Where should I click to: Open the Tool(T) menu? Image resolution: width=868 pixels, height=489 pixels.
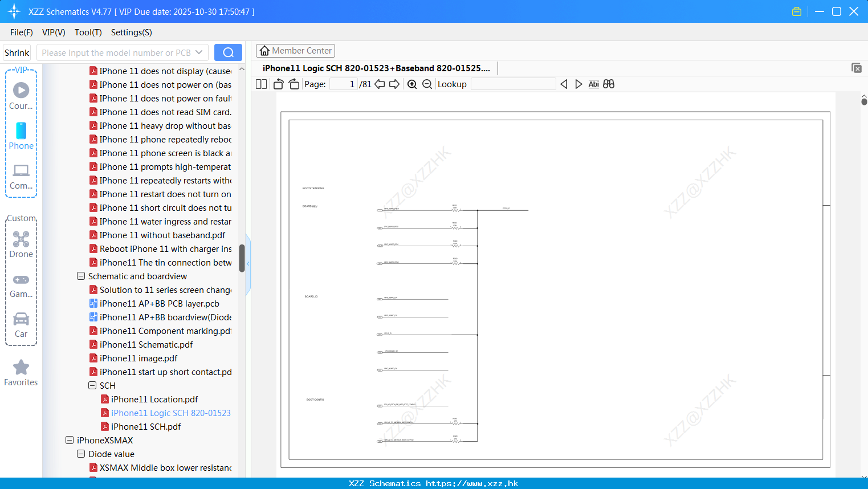(88, 32)
